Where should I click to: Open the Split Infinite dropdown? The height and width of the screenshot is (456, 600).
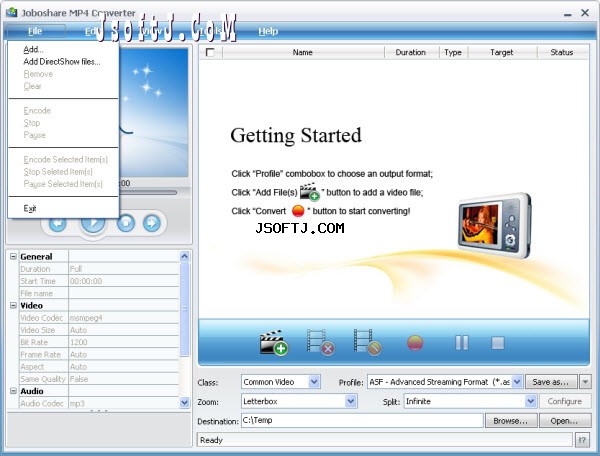click(530, 401)
